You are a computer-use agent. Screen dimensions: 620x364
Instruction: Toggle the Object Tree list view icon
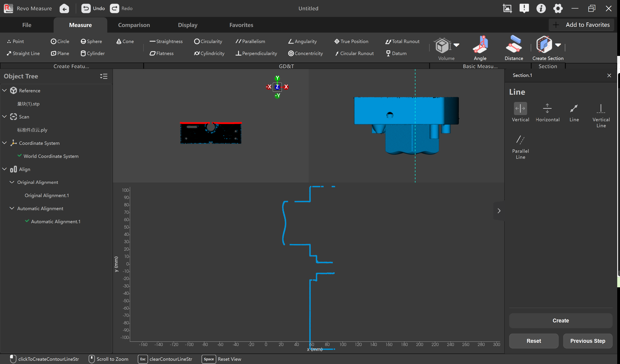click(x=104, y=76)
